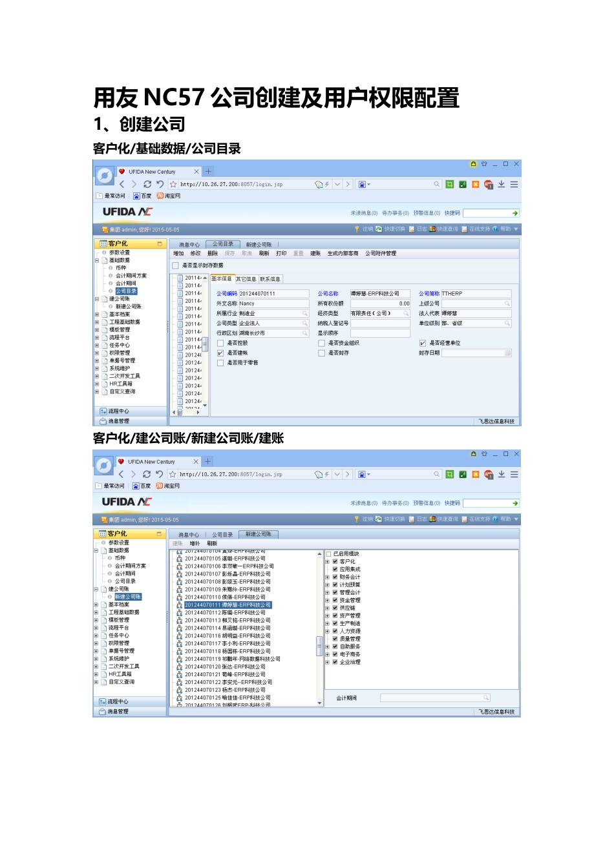Expand 模板管理 node in 公司目录 screenshot tree
The height and width of the screenshot is (868, 614).
(97, 330)
